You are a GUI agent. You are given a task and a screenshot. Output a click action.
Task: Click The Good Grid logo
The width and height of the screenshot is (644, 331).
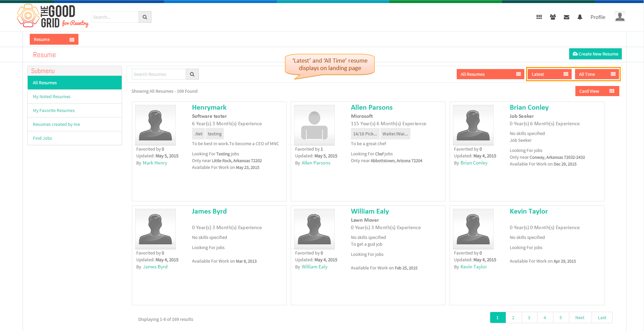pos(52,16)
